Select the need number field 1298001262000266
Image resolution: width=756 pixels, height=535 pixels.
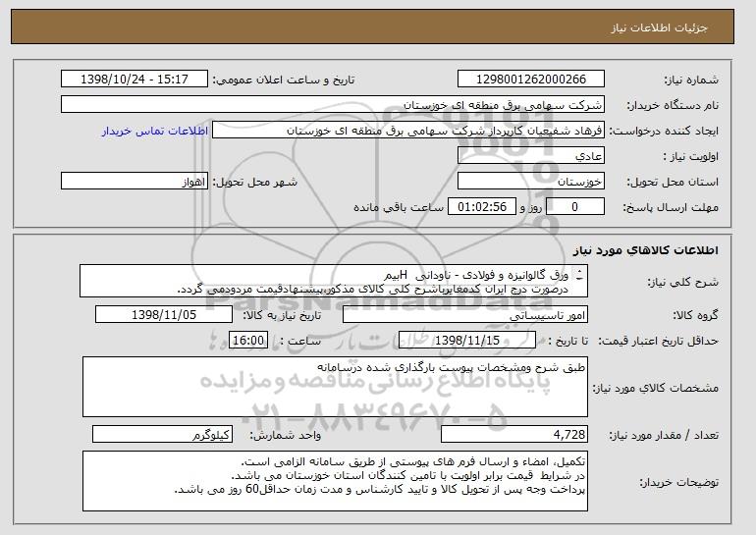click(x=531, y=80)
